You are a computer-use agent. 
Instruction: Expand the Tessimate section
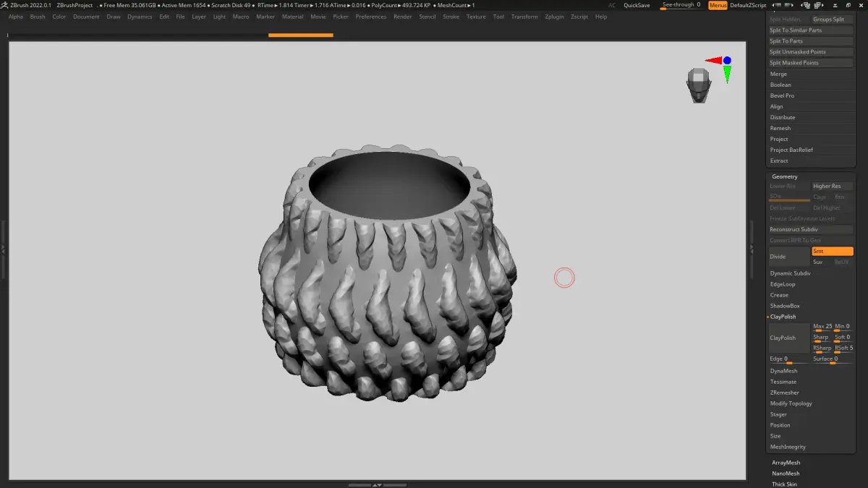(783, 382)
